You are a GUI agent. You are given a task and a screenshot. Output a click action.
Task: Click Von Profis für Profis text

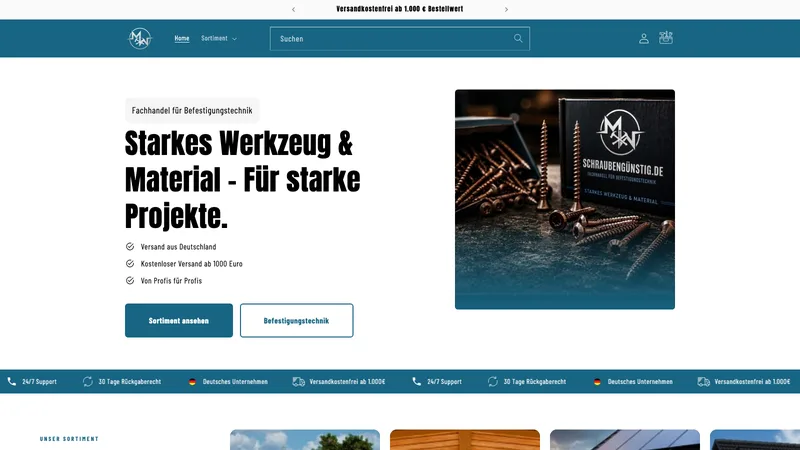[171, 281]
